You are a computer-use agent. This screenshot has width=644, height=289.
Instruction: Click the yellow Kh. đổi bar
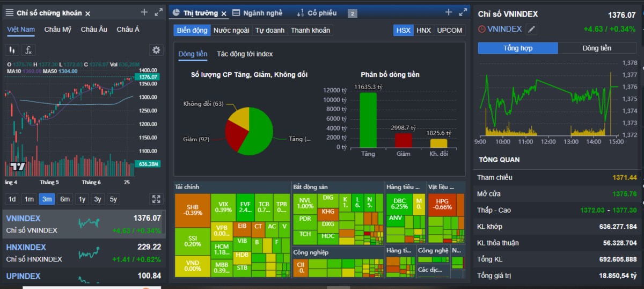(438, 143)
